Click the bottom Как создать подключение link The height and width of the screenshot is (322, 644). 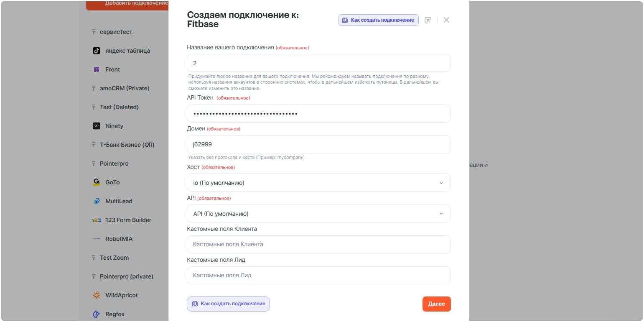pos(228,304)
